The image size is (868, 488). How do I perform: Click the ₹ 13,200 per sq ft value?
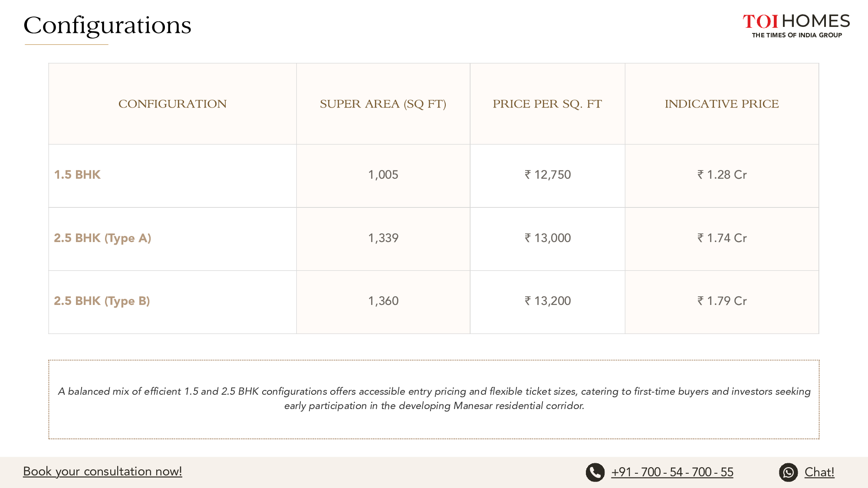click(548, 301)
